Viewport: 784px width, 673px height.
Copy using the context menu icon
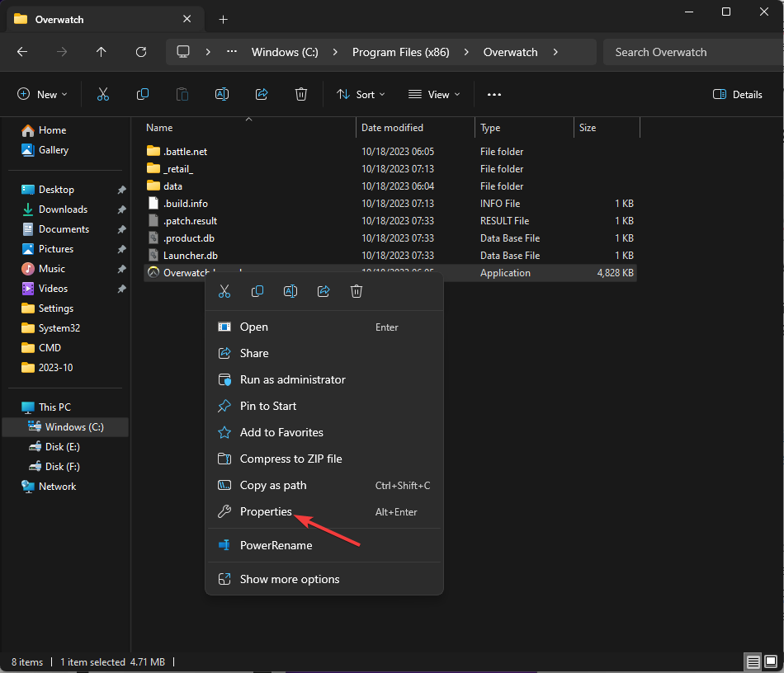pyautogui.click(x=257, y=291)
